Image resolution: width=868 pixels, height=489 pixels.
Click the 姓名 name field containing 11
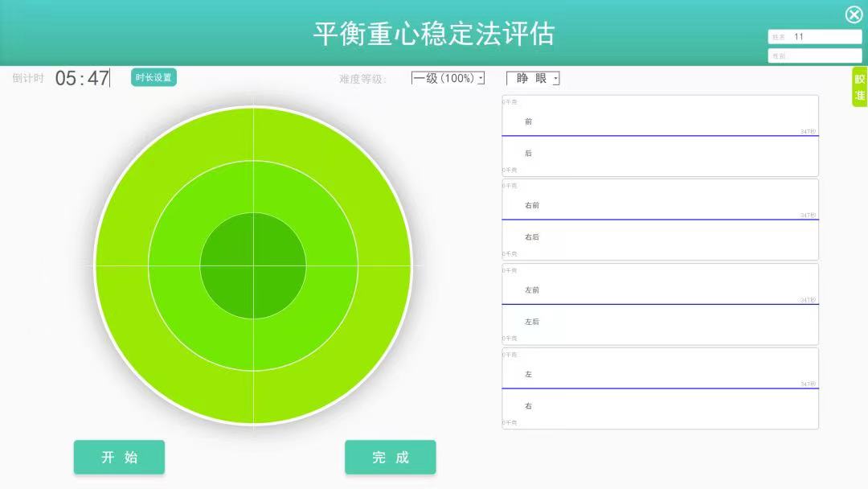point(814,35)
